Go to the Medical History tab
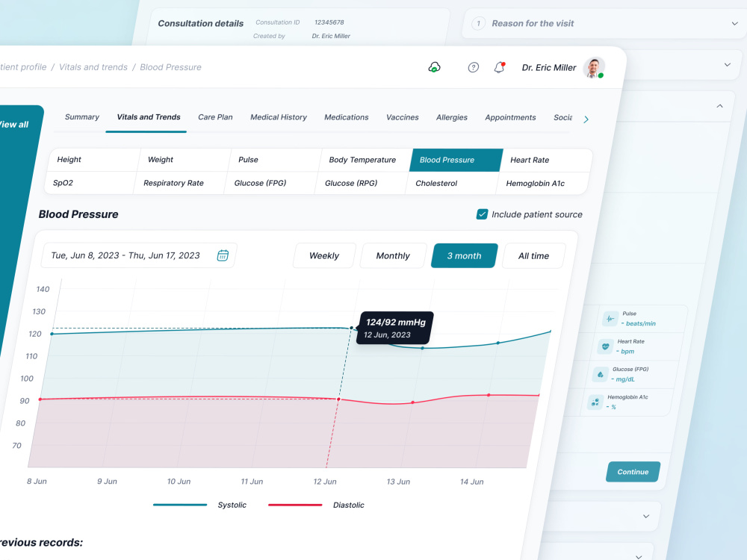747x560 pixels. (279, 117)
